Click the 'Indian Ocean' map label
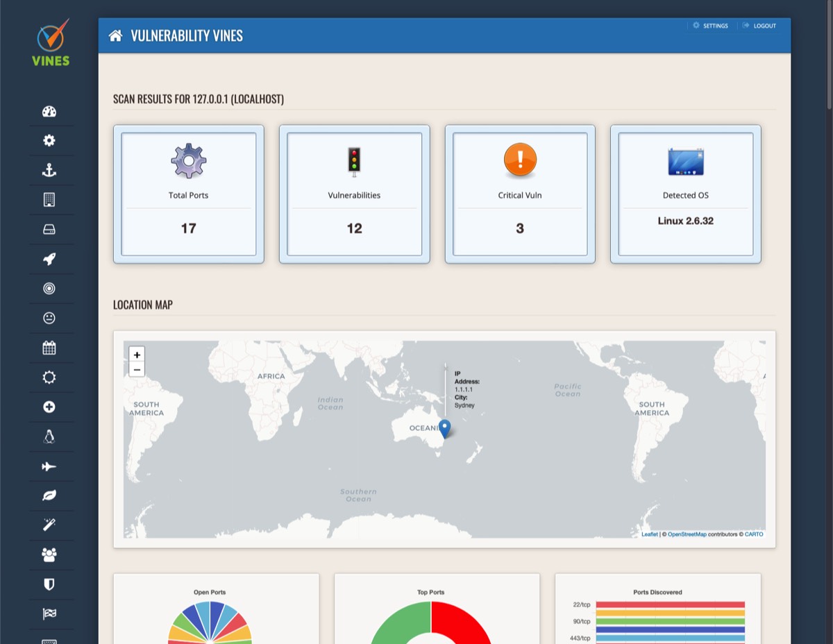 (330, 403)
